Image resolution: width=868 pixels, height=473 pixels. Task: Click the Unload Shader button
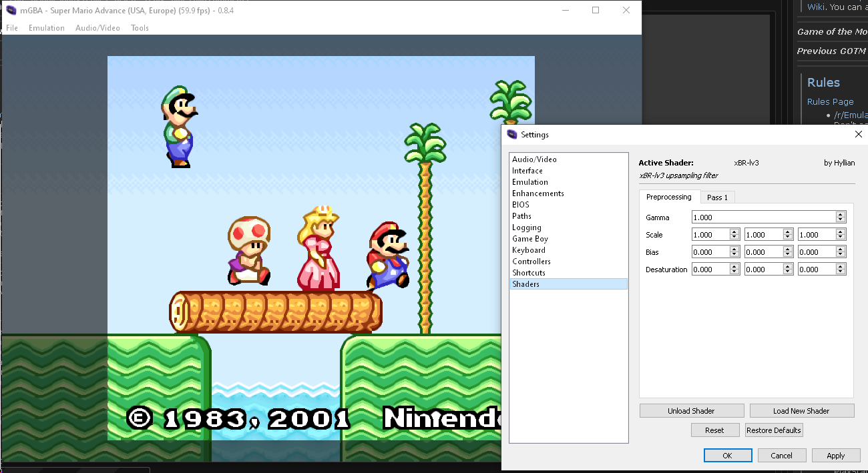tap(691, 411)
